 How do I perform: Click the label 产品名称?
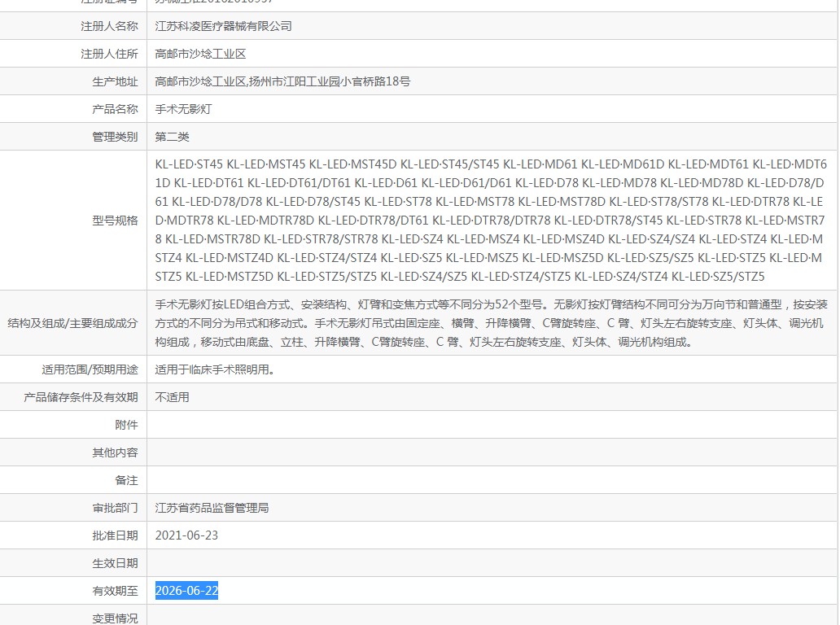[115, 109]
